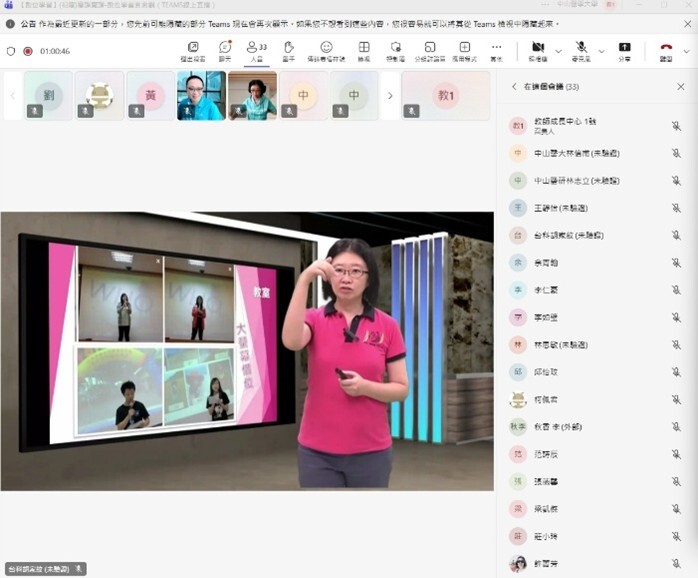Open the meeting chat panel
This screenshot has height=578, width=698.
coord(225,49)
